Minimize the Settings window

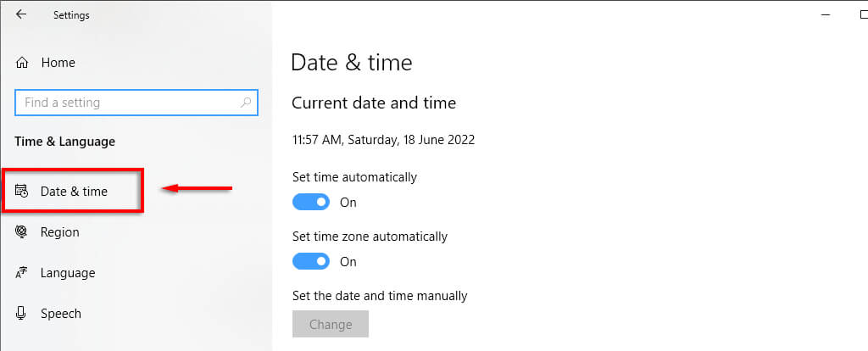tap(825, 14)
